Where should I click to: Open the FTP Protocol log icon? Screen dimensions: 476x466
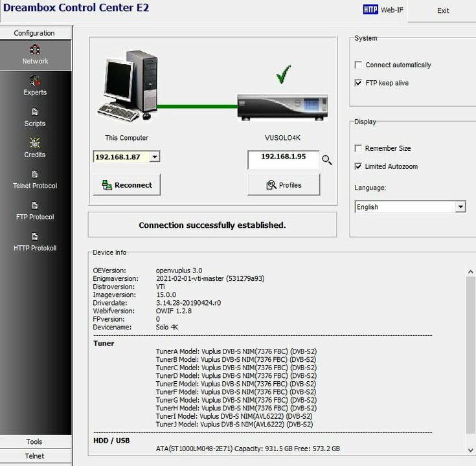click(x=35, y=205)
